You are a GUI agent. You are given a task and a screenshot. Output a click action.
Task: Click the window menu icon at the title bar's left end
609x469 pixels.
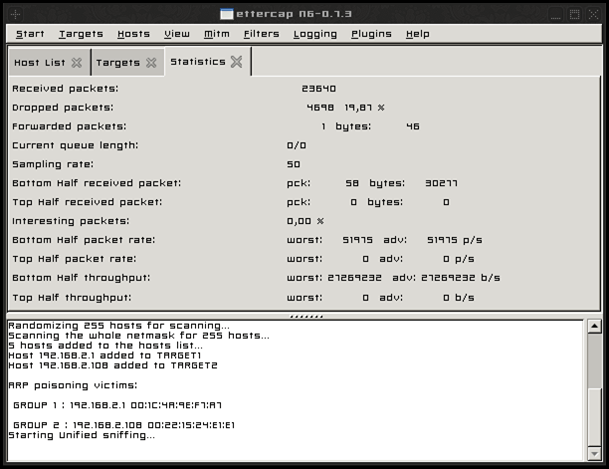pos(16,14)
